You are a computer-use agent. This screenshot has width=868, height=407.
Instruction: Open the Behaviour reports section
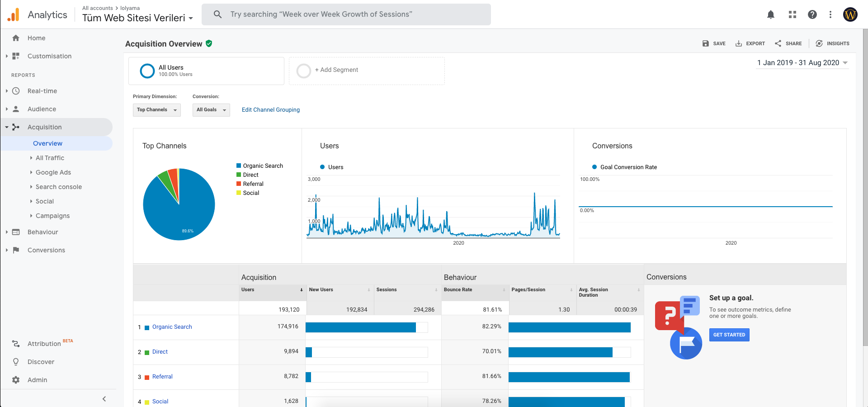click(42, 232)
